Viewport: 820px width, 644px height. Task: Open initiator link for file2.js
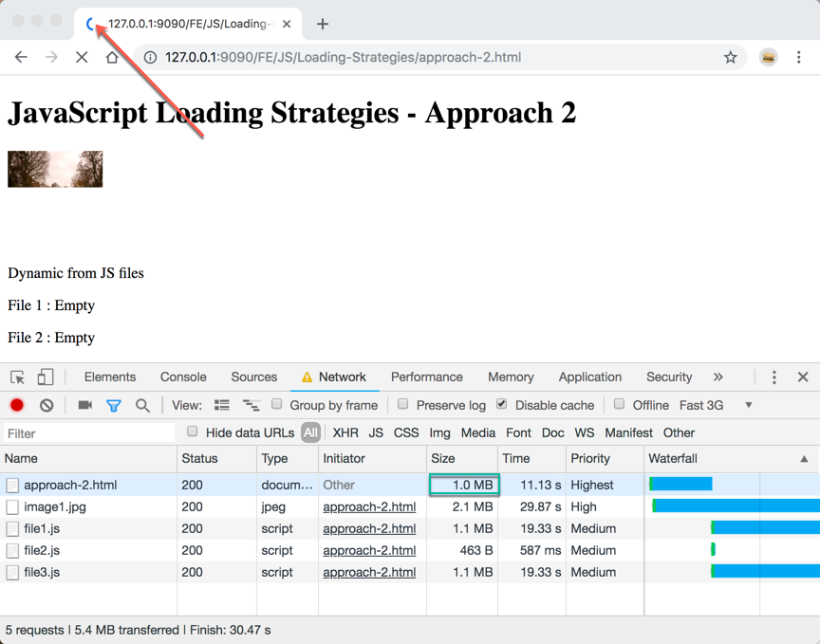click(x=369, y=550)
